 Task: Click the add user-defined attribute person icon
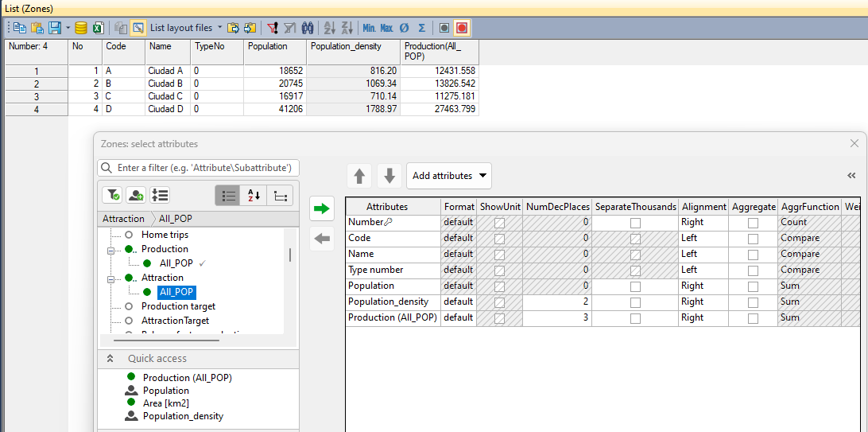[x=136, y=195]
